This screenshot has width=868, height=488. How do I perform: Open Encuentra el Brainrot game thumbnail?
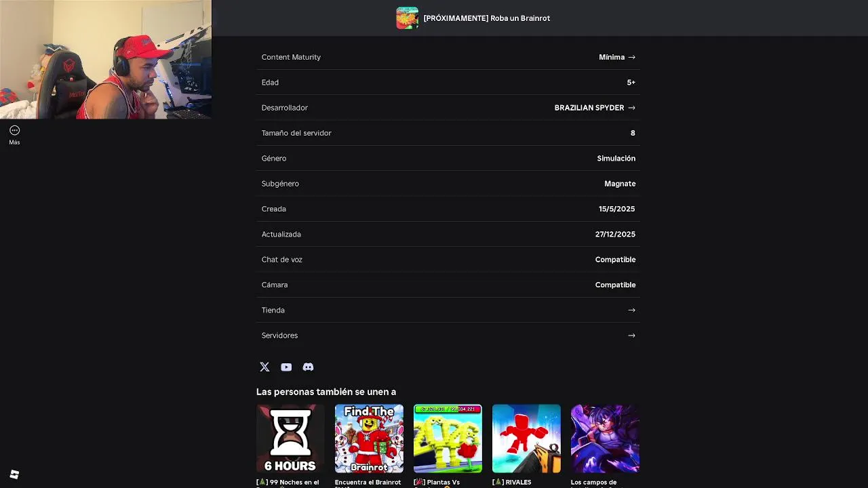point(369,439)
